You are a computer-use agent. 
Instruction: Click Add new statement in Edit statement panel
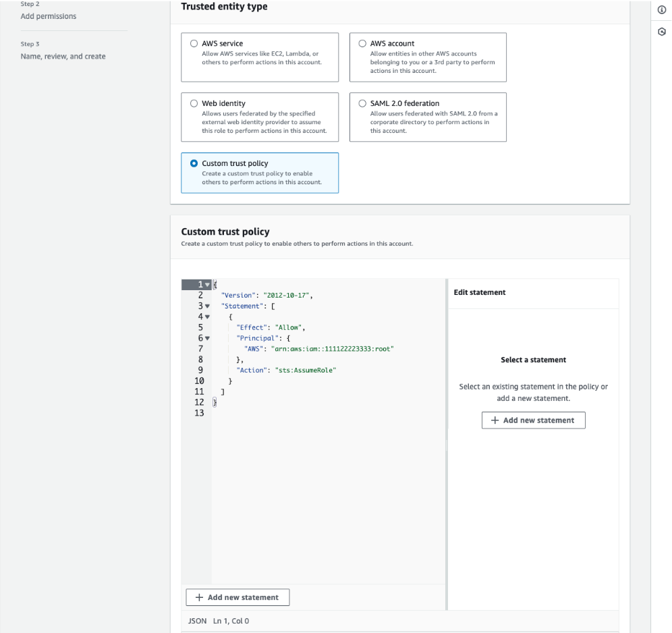click(533, 420)
